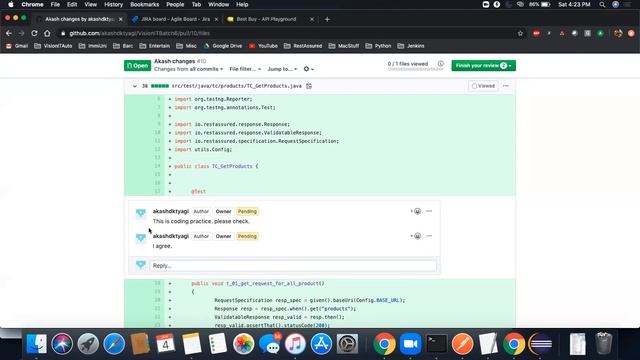Open the File filter dropdown

pos(245,69)
